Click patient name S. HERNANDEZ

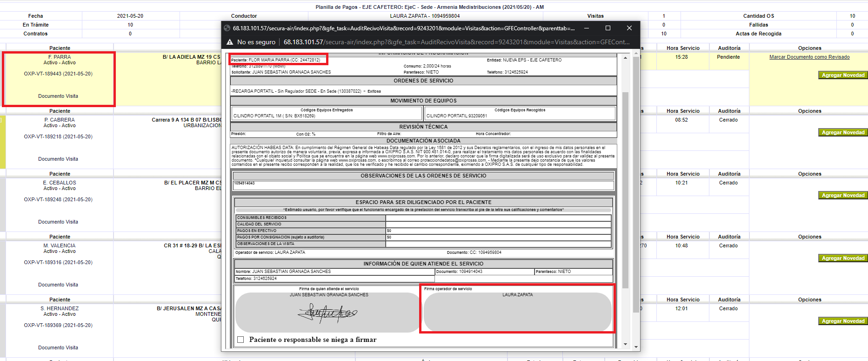point(60,308)
